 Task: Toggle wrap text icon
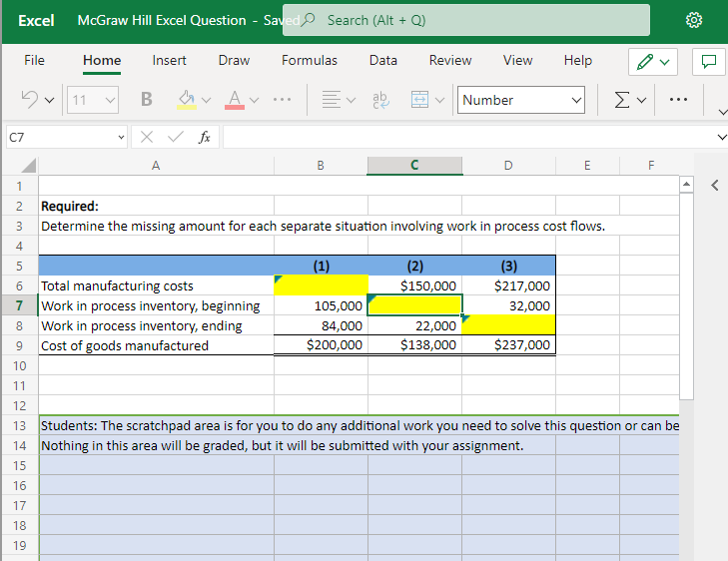[x=380, y=100]
